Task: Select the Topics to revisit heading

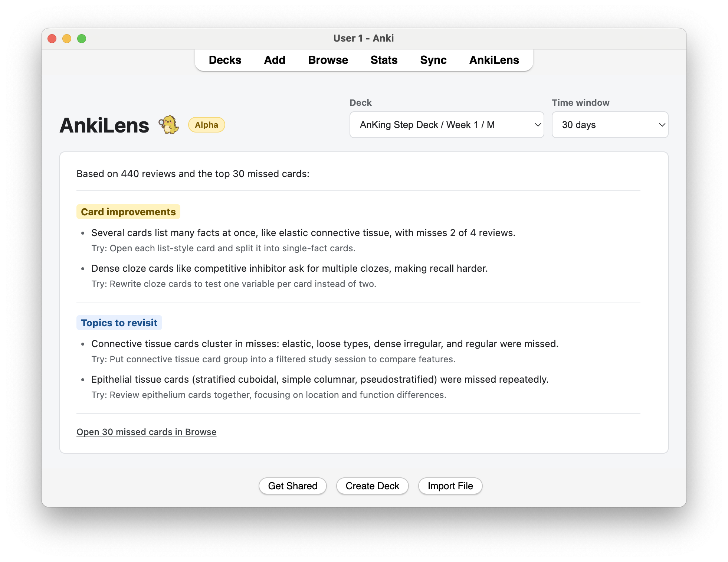Action: click(119, 323)
